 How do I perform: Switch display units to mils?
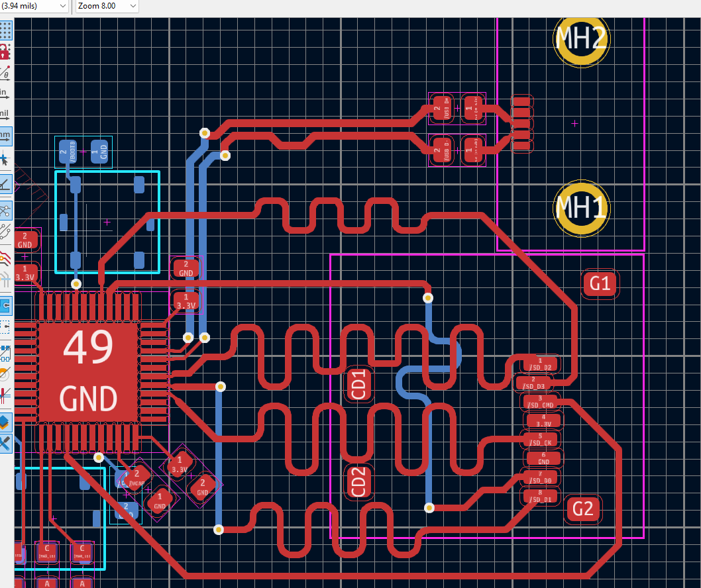coord(7,114)
